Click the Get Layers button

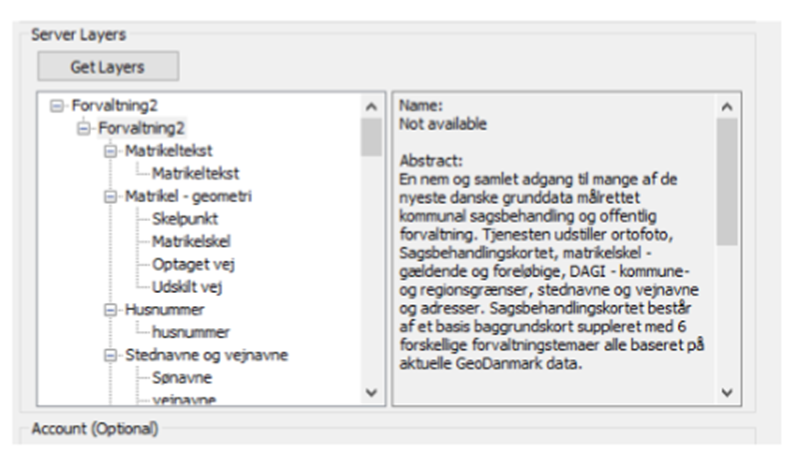click(108, 66)
